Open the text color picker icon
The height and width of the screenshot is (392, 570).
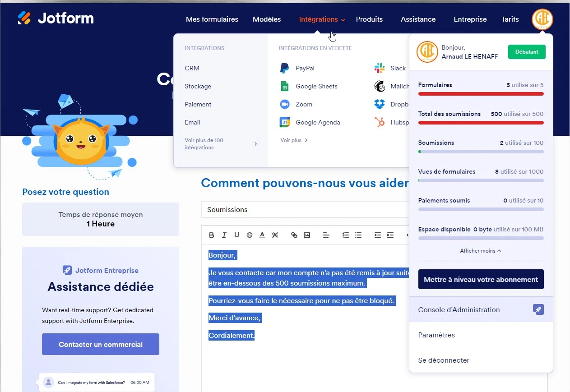coord(262,235)
